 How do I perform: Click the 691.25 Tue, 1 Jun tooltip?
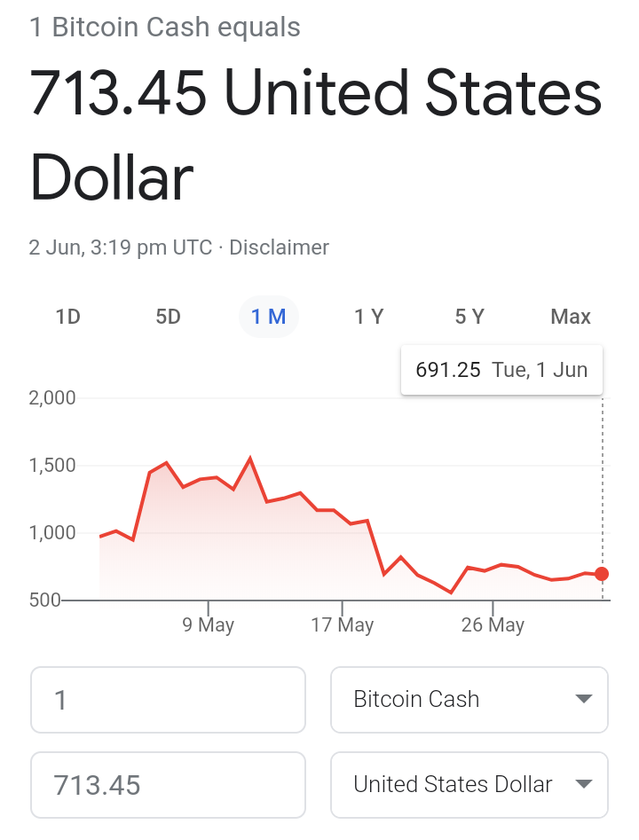pyautogui.click(x=501, y=370)
